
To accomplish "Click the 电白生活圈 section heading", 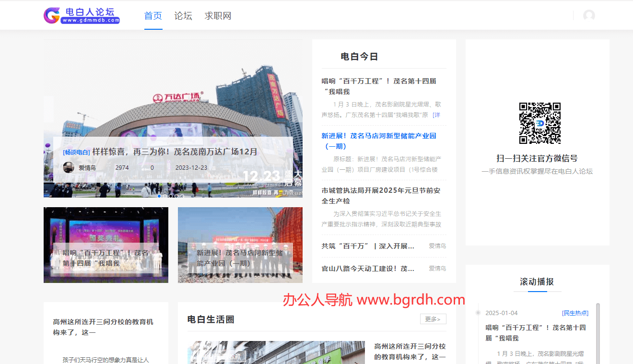I will pos(211,319).
